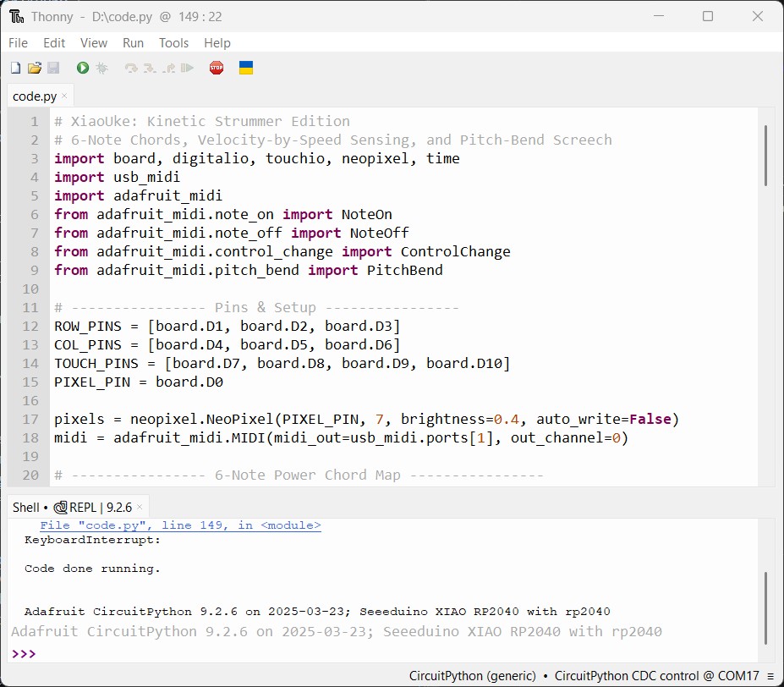784x687 pixels.
Task: Click the Step into icon
Action: point(150,67)
